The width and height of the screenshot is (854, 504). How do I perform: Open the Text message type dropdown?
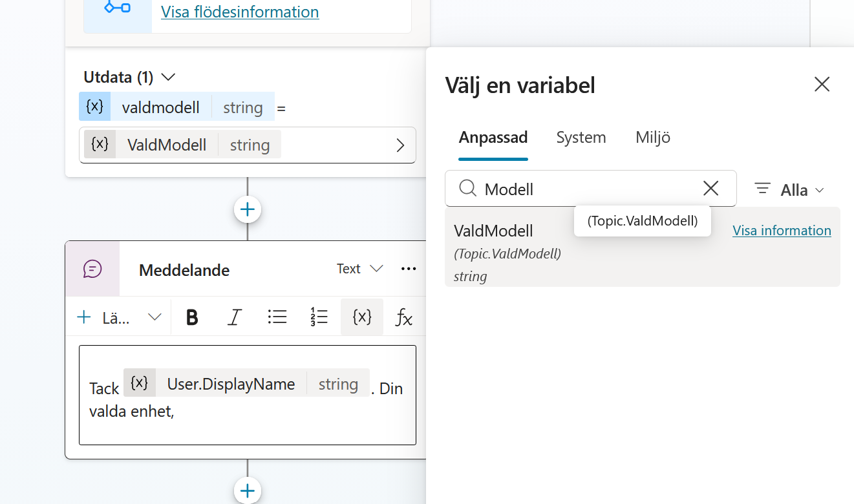pyautogui.click(x=360, y=268)
